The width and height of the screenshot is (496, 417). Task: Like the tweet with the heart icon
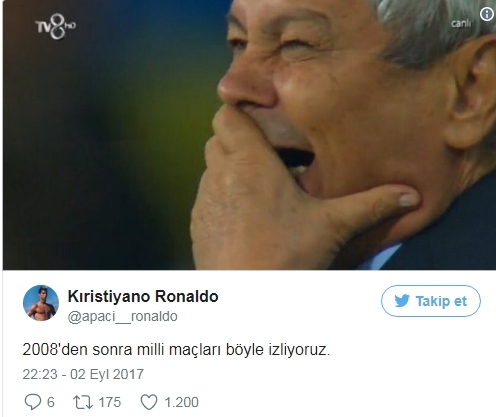click(x=149, y=402)
